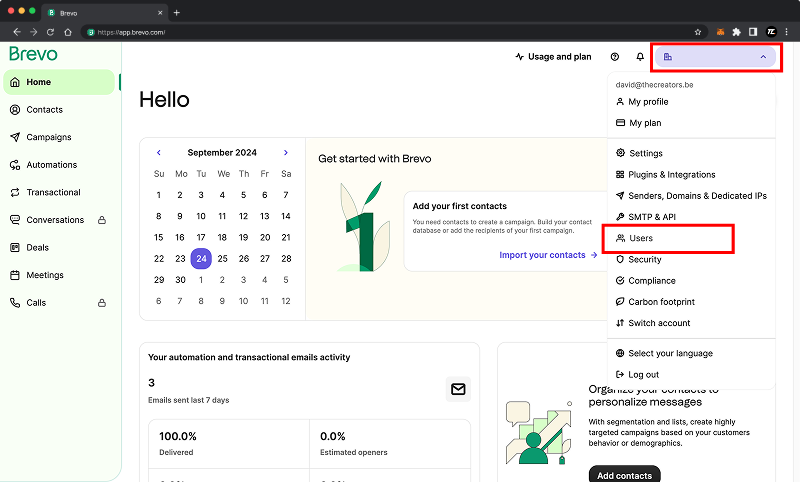The width and height of the screenshot is (800, 483).
Task: Select September 24 in calendar
Action: point(201,259)
